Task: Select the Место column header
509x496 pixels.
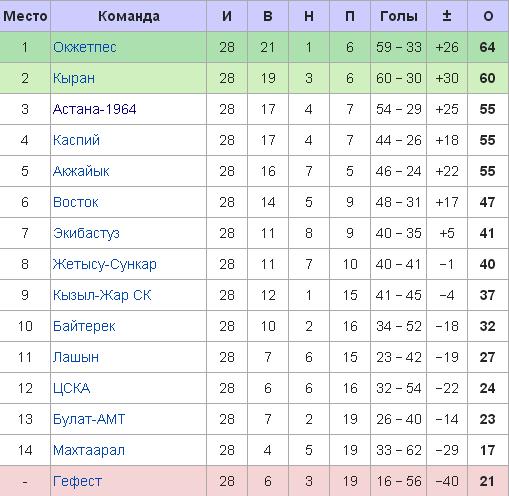Action: pos(25,16)
